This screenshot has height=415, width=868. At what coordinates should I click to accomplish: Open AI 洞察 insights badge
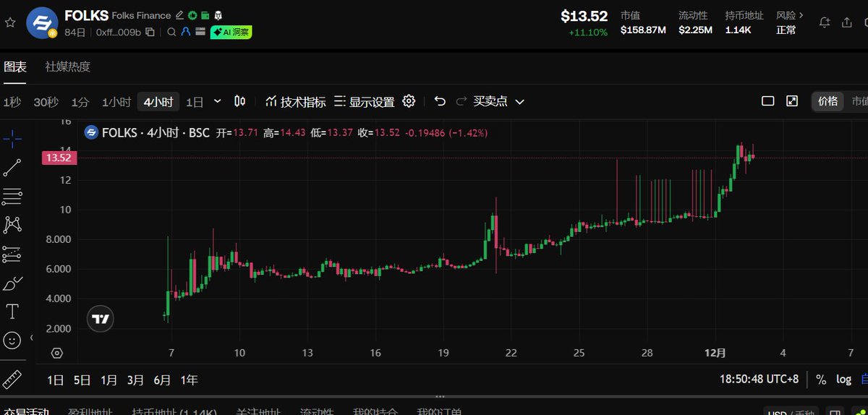click(231, 32)
